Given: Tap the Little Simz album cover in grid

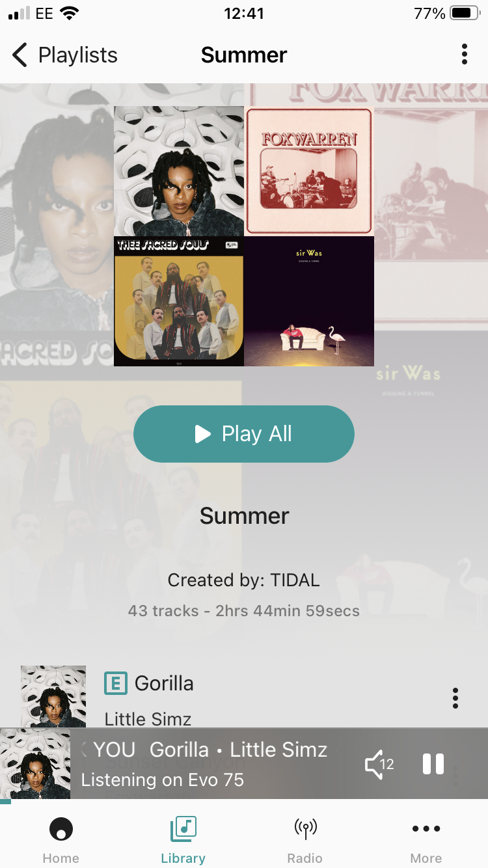Looking at the screenshot, I should coord(179,171).
